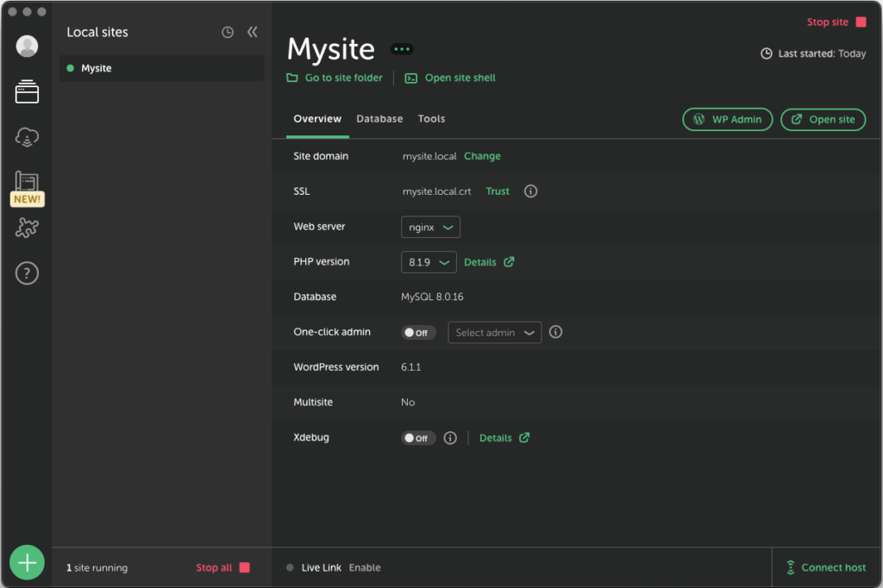883x588 pixels.
Task: Click the Last started: Today text
Action: [x=822, y=53]
